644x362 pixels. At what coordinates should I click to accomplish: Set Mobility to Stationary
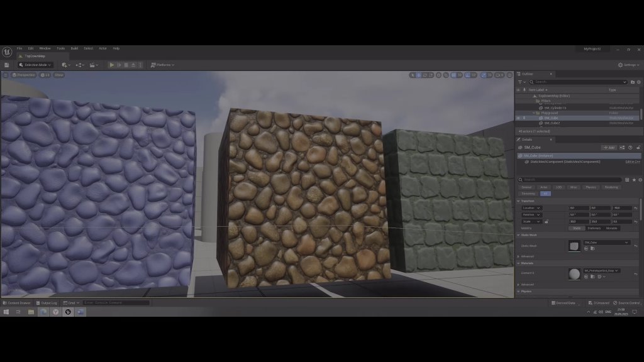coord(594,228)
